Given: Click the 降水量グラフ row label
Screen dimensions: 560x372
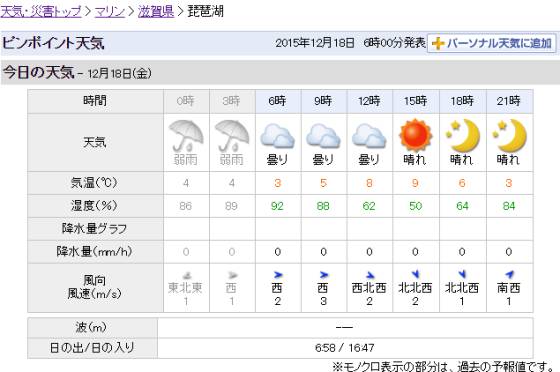Looking at the screenshot, I should [95, 229].
